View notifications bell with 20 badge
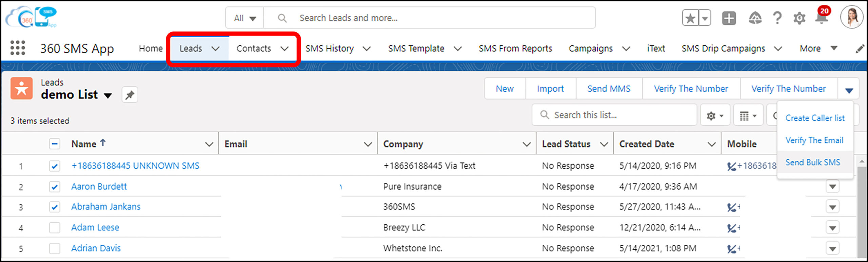Viewport: 868px width, 262px height. click(822, 16)
